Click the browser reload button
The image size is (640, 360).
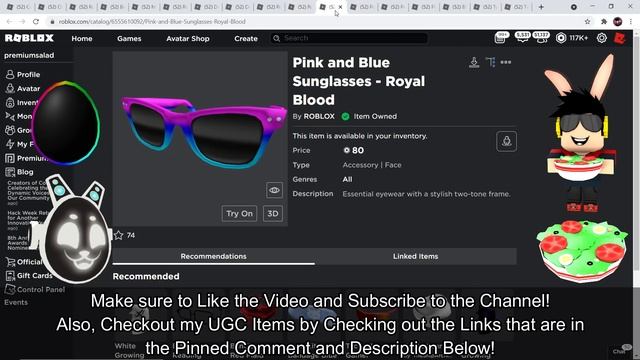pyautogui.click(x=36, y=22)
